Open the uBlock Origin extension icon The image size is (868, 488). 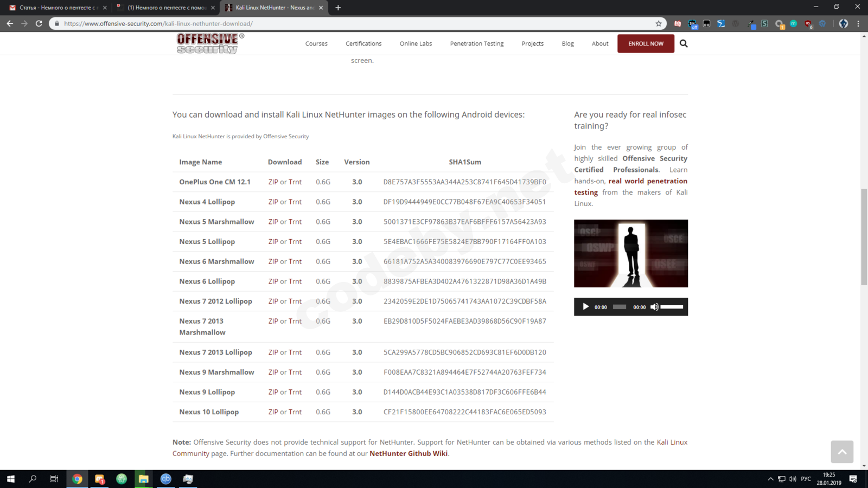[808, 23]
